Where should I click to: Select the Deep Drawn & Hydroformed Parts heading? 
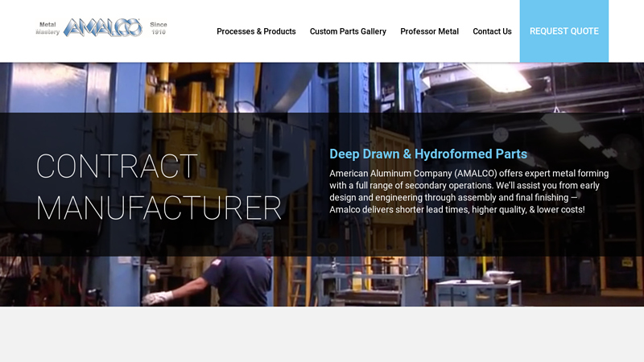428,154
